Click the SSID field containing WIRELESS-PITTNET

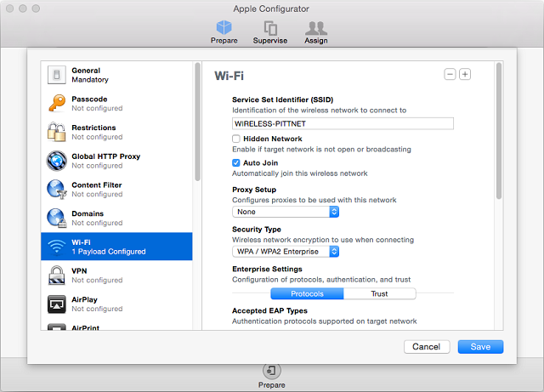(343, 123)
